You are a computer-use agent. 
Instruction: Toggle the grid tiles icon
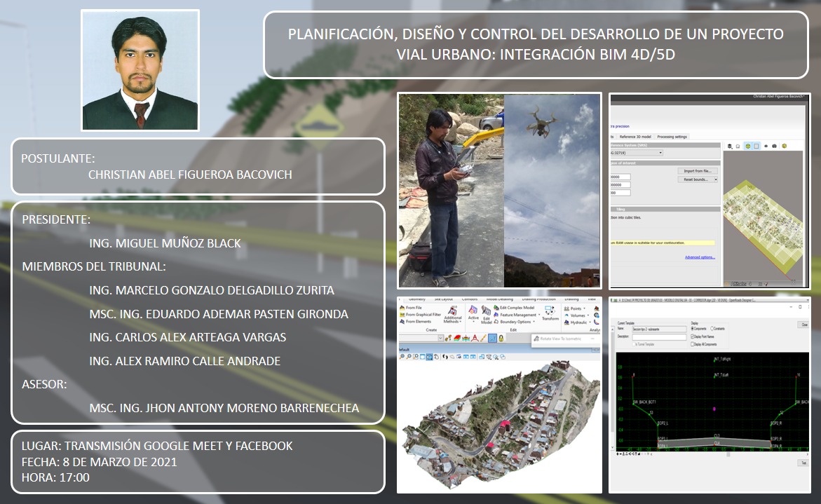coord(756,146)
